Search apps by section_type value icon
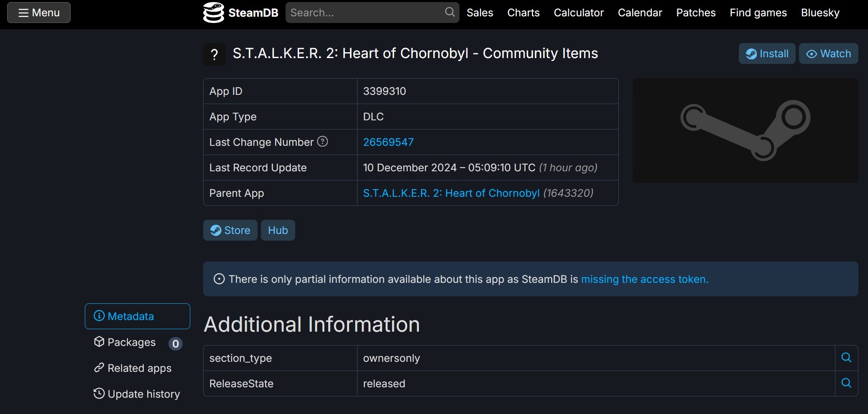Viewport: 868px width, 414px height. coord(846,358)
